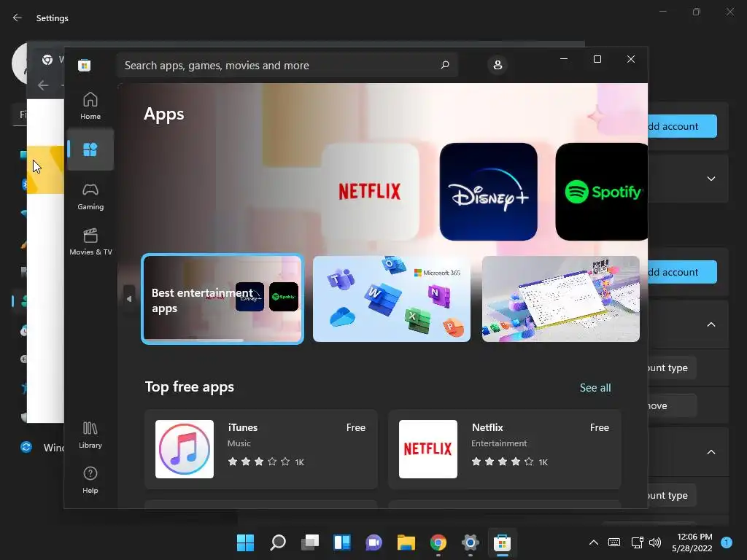Screen dimensions: 747x560
Task: Click back arrow in Chrome window
Action: click(x=43, y=85)
